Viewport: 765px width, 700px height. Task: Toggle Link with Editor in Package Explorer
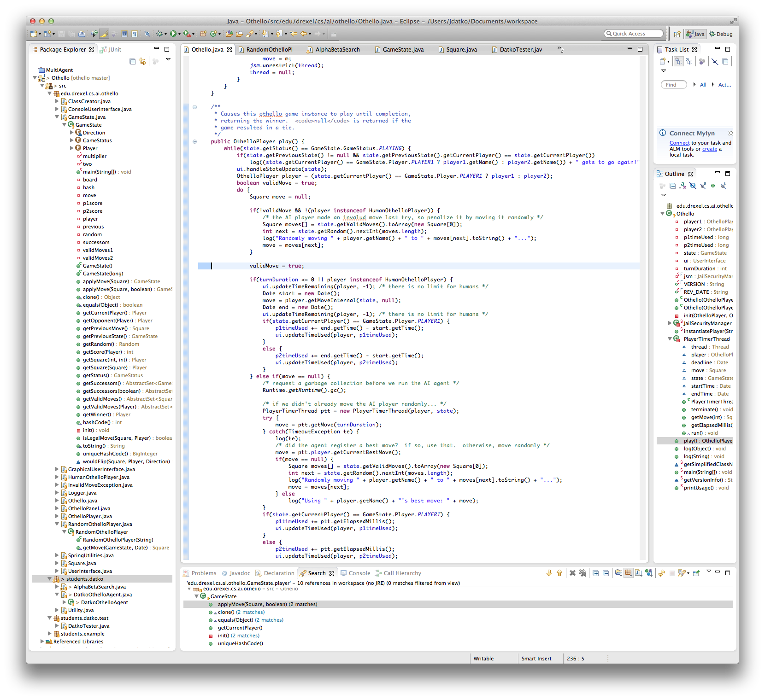click(x=142, y=61)
